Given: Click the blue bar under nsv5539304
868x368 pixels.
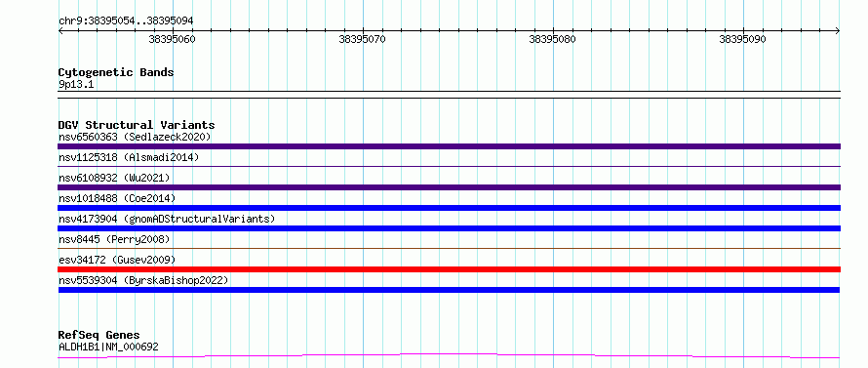Looking at the screenshot, I should point(449,290).
